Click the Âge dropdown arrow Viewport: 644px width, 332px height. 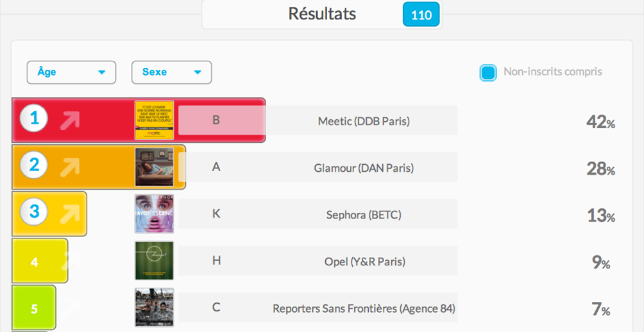pos(102,72)
